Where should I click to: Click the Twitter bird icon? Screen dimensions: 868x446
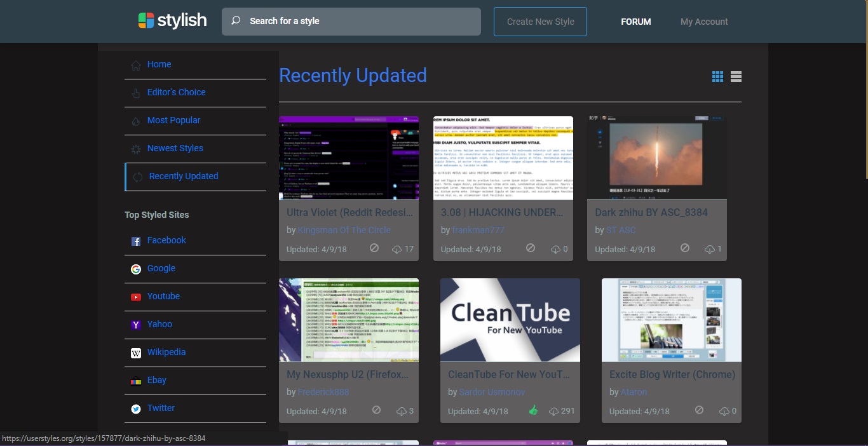pyautogui.click(x=136, y=409)
